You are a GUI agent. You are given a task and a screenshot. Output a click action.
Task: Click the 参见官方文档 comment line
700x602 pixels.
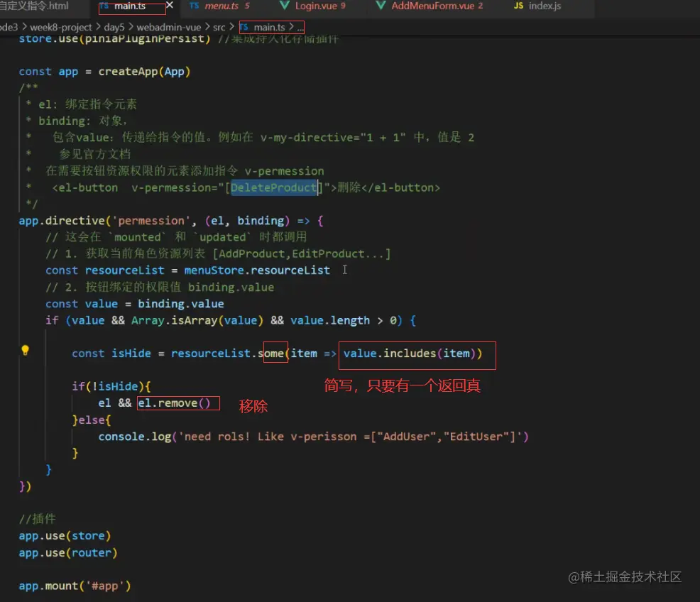94,154
